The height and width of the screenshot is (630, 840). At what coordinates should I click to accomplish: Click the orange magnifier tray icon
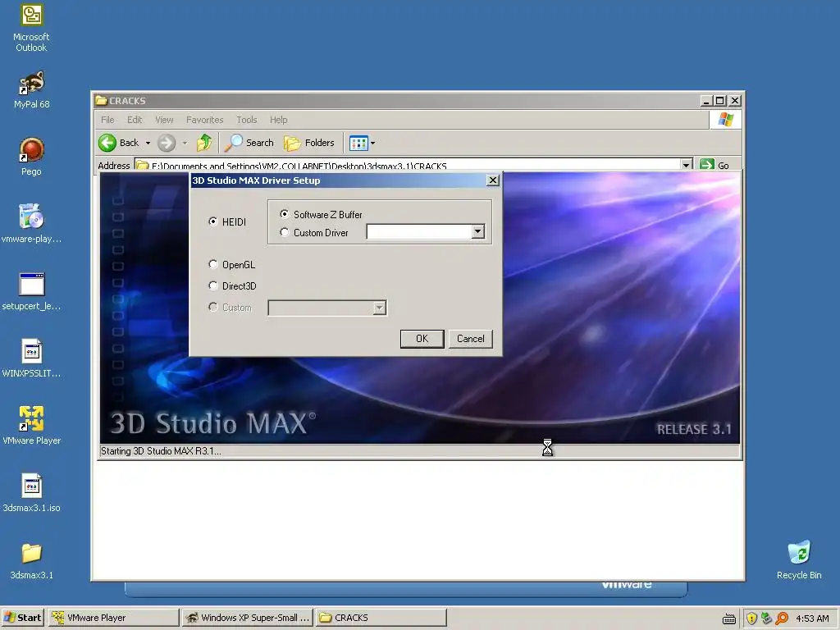pyautogui.click(x=782, y=619)
